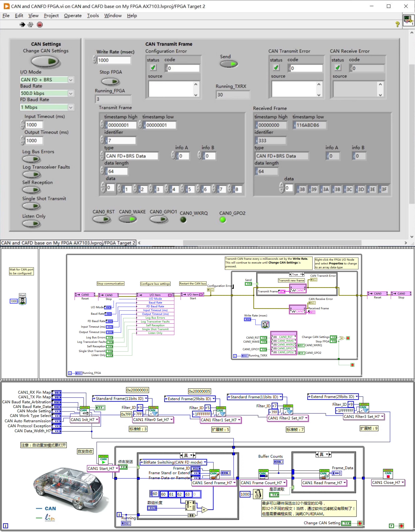Toggle the Log Bus Errors switch

(x=31, y=159)
